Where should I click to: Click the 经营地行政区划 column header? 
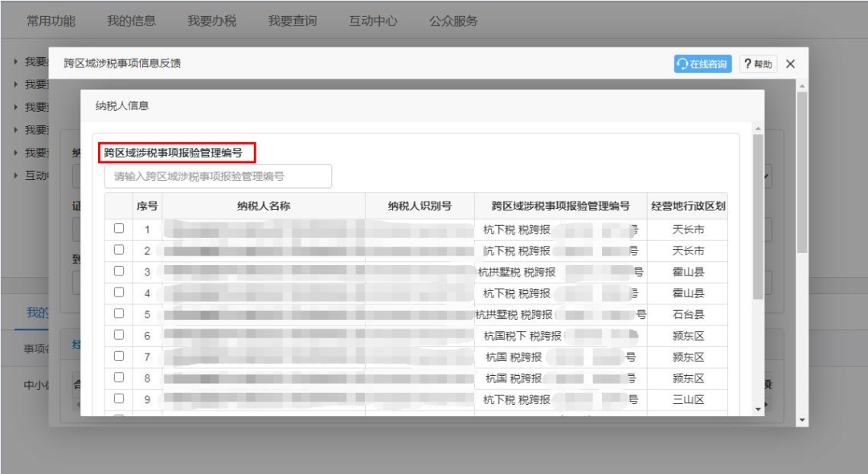687,206
